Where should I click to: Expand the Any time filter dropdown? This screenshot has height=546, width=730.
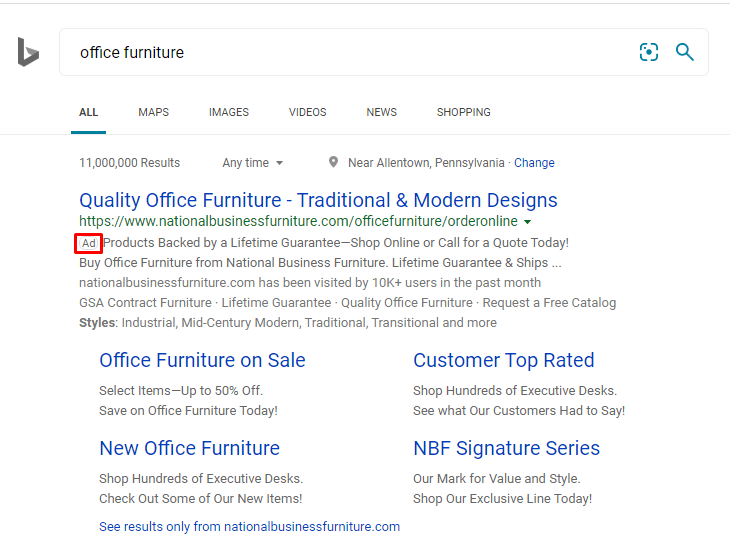252,163
